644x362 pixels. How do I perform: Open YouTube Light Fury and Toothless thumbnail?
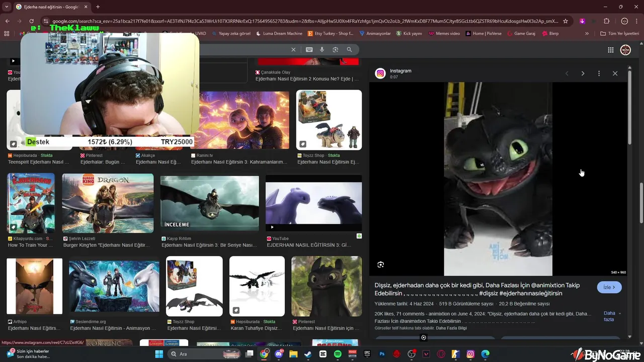click(313, 203)
